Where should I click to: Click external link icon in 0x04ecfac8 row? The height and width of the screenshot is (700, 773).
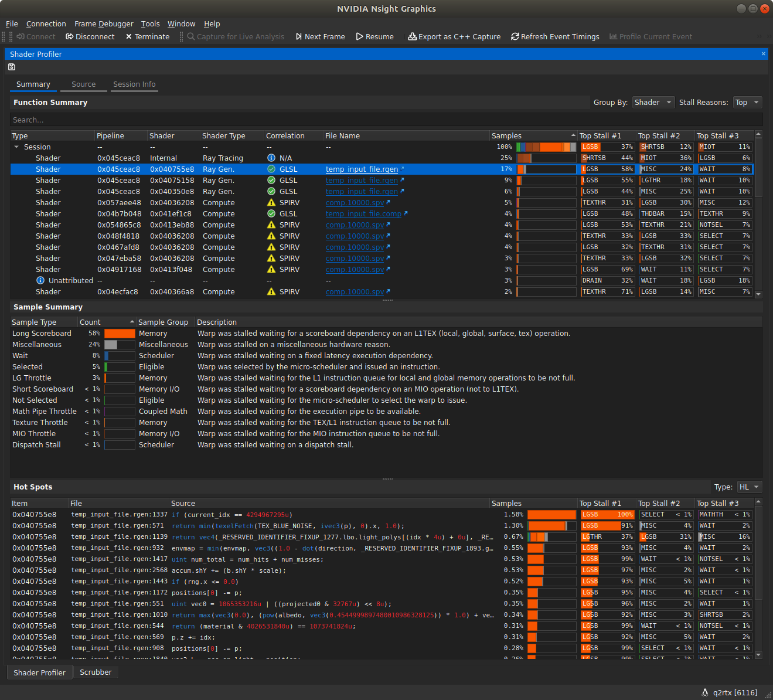click(x=388, y=291)
